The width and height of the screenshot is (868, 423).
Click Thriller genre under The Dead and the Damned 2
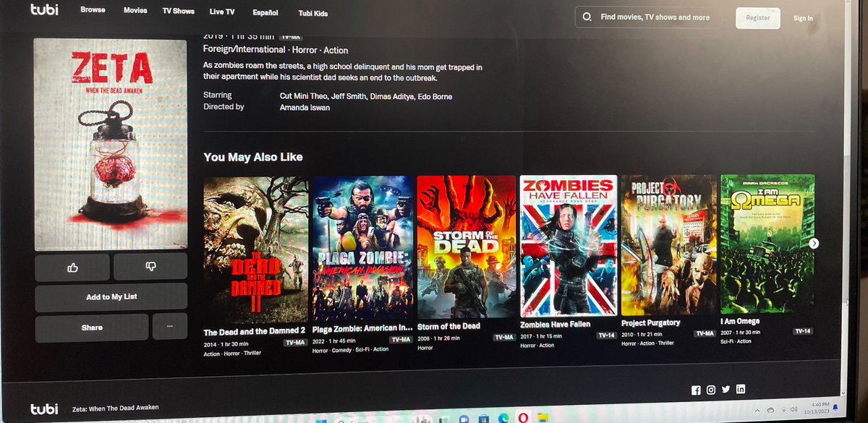pos(251,353)
